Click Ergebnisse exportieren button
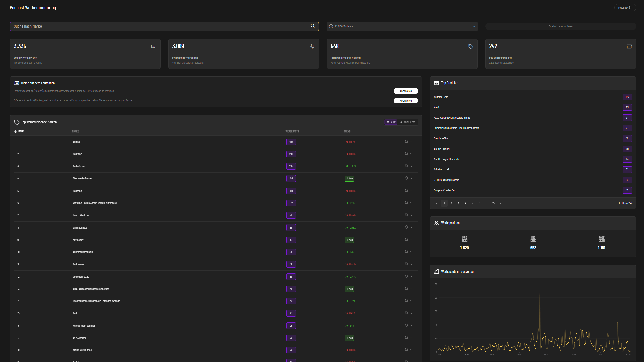The height and width of the screenshot is (362, 644). (x=560, y=26)
